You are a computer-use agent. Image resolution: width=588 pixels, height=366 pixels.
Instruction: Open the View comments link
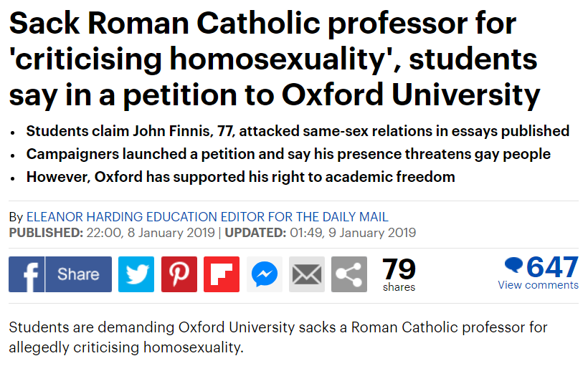click(x=538, y=285)
